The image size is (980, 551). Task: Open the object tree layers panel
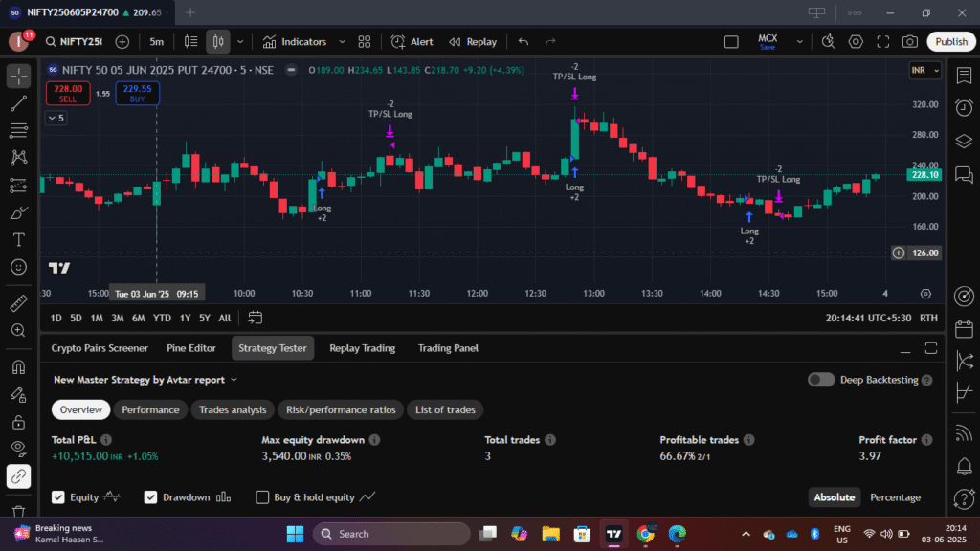(964, 142)
